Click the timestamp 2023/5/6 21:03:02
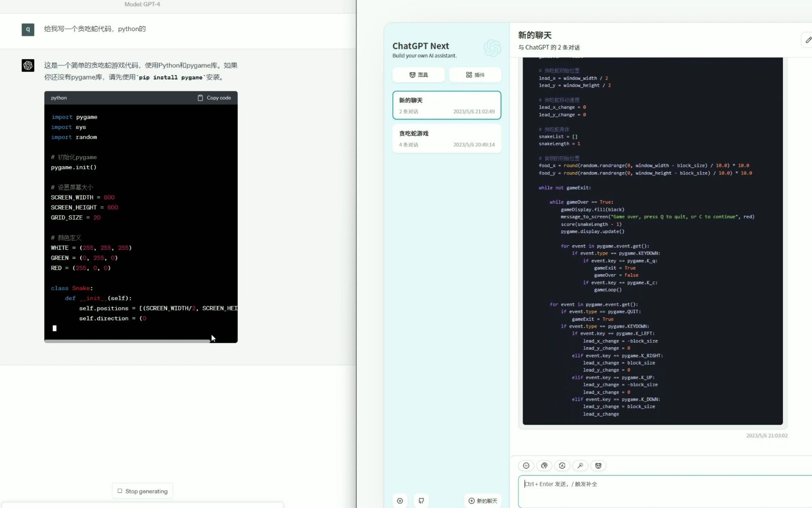Image resolution: width=812 pixels, height=508 pixels. tap(767, 436)
